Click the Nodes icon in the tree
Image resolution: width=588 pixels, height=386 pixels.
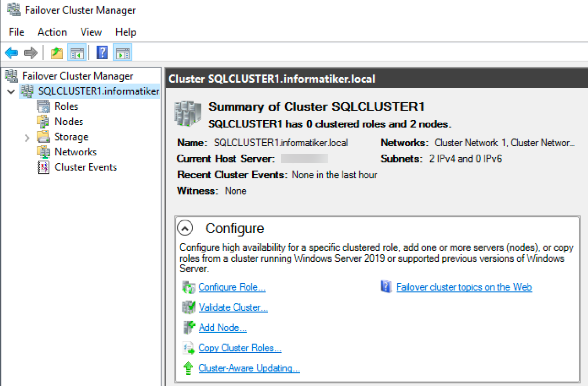click(43, 122)
